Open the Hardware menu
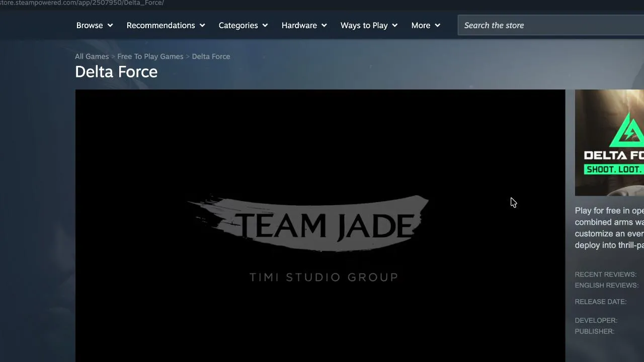644x362 pixels. click(304, 25)
